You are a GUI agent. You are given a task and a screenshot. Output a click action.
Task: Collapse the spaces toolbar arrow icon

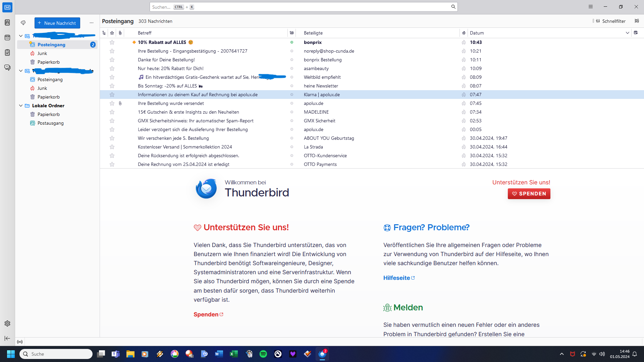coord(7,338)
